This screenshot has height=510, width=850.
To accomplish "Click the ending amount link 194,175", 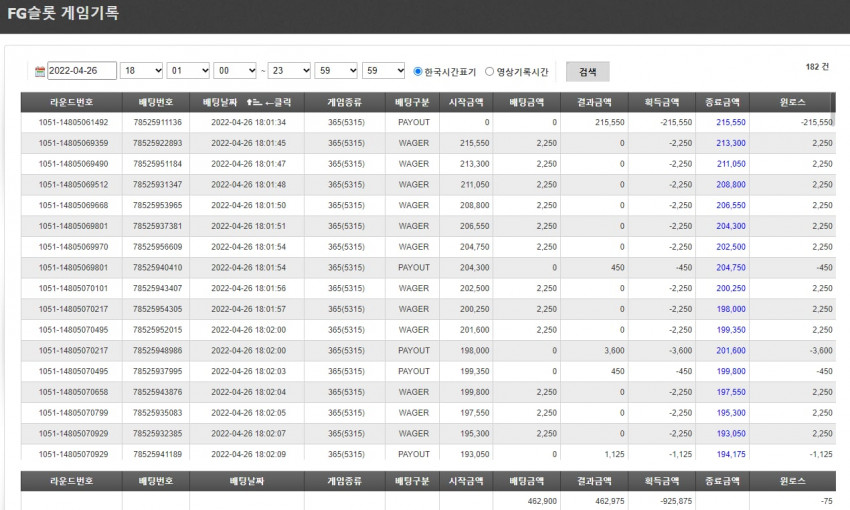I will (x=731, y=454).
